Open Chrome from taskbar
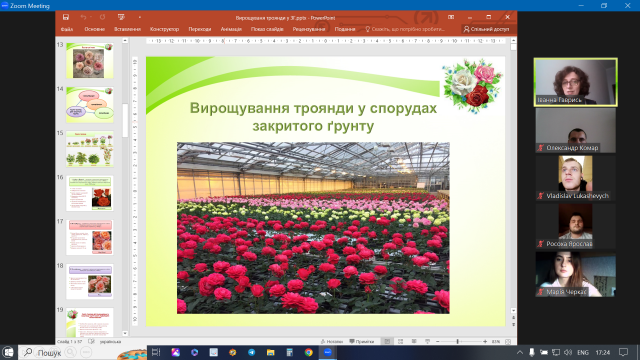 pyautogui.click(x=309, y=352)
